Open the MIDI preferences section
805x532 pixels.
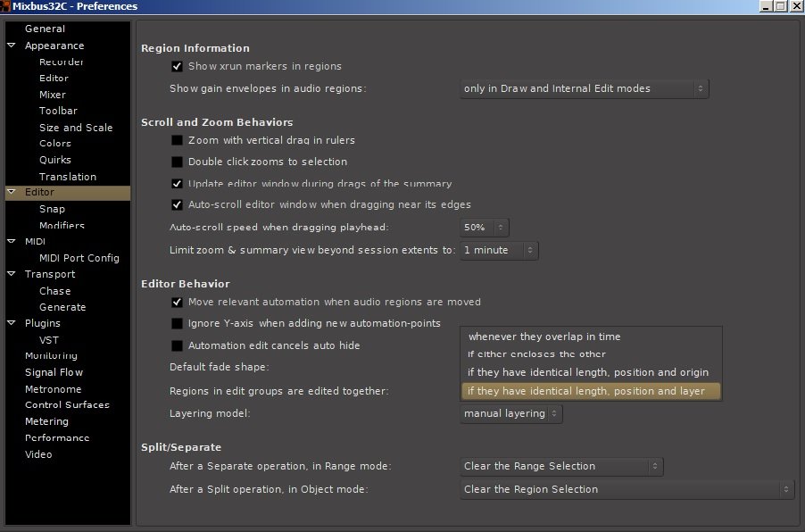[35, 241]
